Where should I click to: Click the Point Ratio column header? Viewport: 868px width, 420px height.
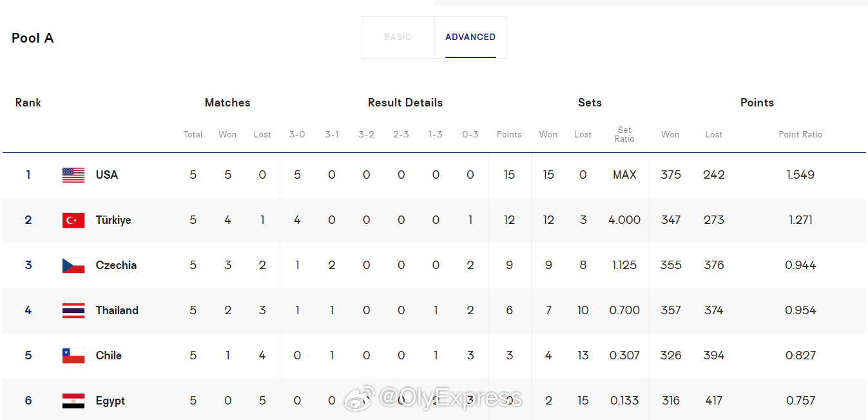[800, 134]
